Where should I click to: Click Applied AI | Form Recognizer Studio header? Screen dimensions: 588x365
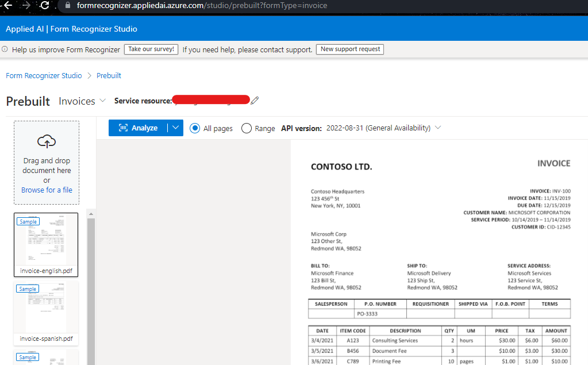click(x=71, y=29)
